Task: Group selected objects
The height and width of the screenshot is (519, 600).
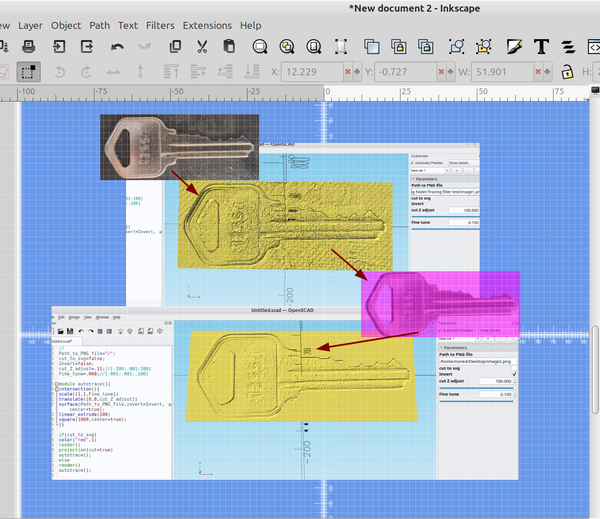Action: (x=457, y=47)
